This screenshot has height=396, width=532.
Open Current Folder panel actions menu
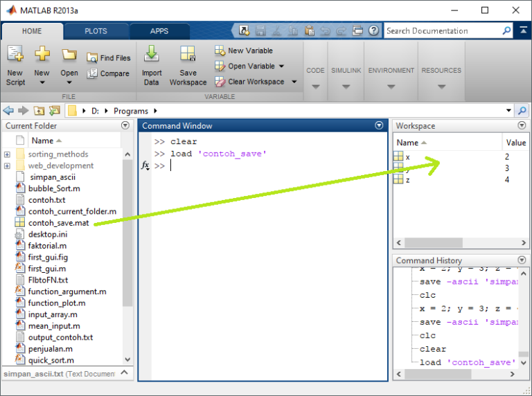point(125,126)
